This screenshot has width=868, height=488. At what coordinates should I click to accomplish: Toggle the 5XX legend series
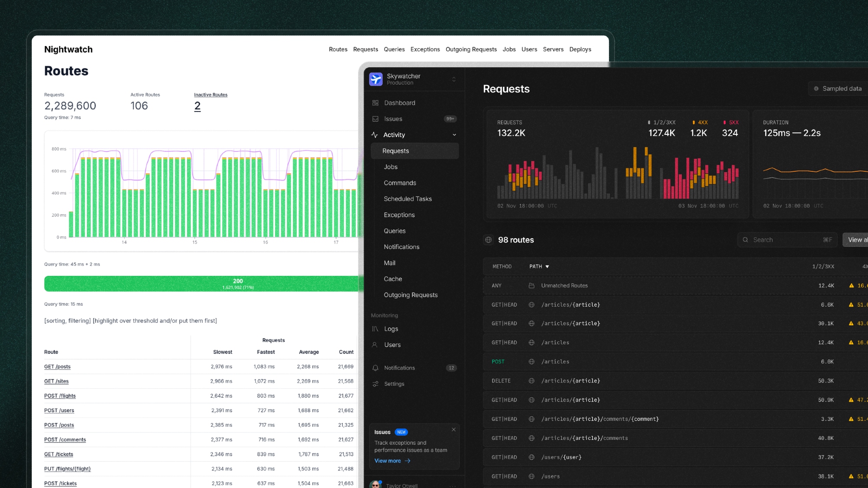[730, 123]
